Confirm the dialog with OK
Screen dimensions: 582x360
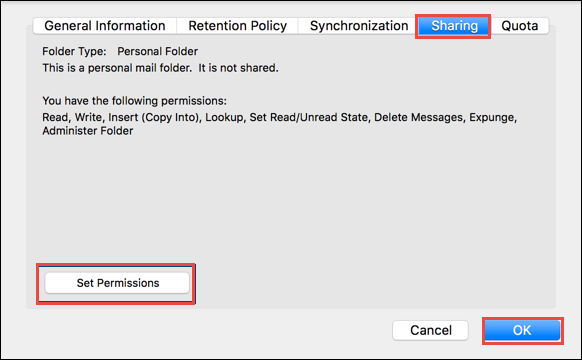point(522,330)
